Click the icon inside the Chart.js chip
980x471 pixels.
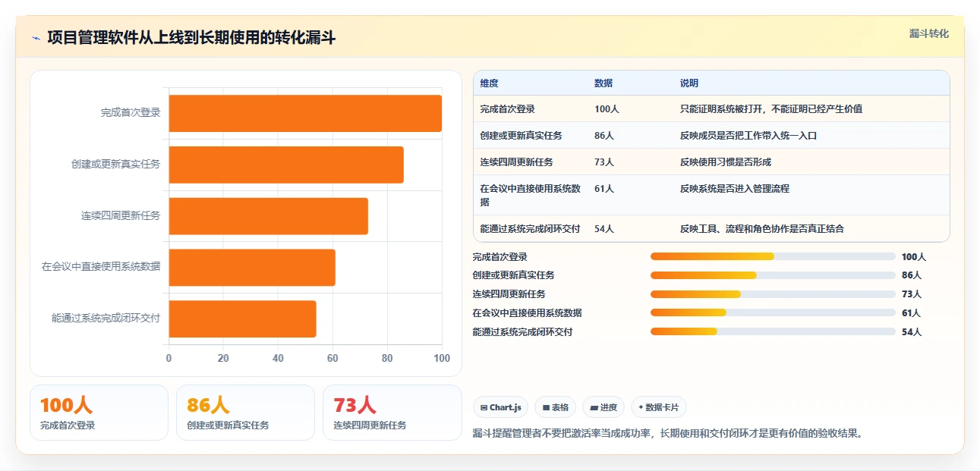point(484,408)
